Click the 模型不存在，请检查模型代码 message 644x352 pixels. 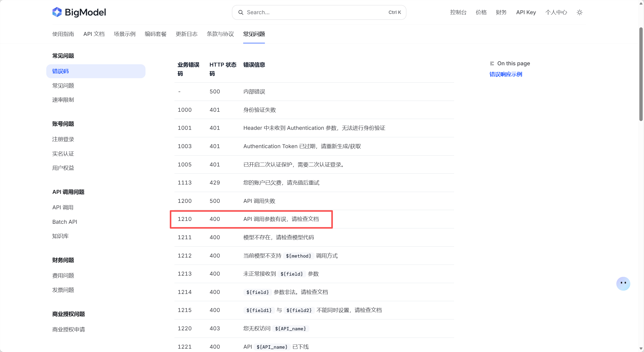click(x=279, y=237)
